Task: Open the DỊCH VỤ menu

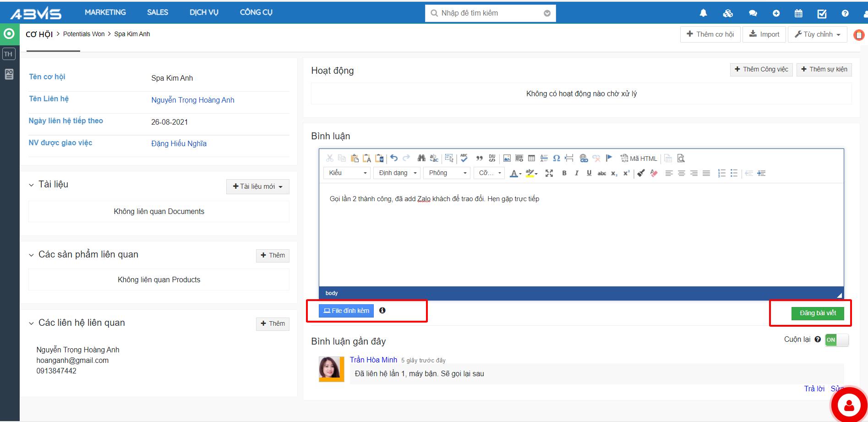Action: pyautogui.click(x=204, y=12)
